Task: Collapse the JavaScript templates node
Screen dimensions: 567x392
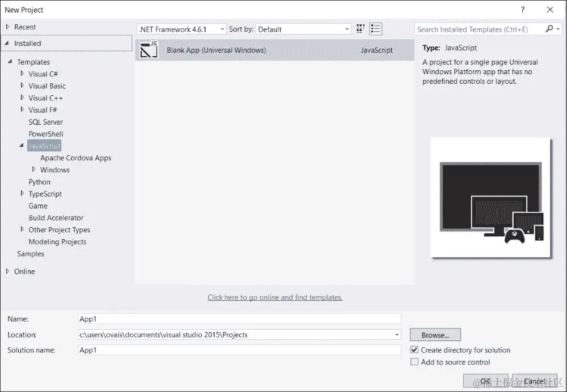Action: coord(20,146)
